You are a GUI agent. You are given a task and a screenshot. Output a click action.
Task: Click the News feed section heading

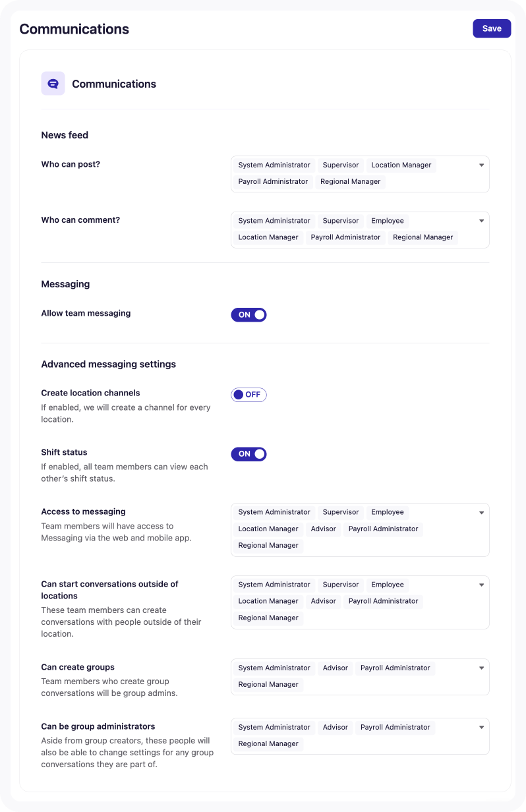pyautogui.click(x=64, y=135)
